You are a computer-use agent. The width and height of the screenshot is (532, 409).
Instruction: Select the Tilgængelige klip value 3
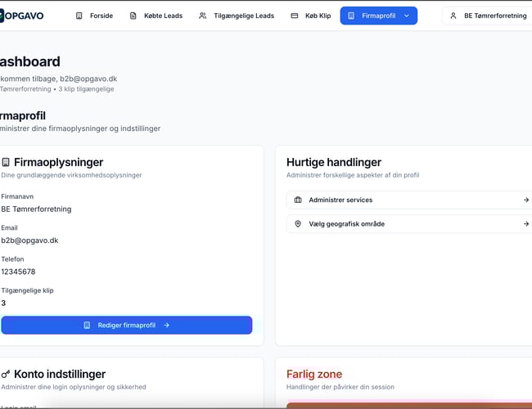coord(3,303)
